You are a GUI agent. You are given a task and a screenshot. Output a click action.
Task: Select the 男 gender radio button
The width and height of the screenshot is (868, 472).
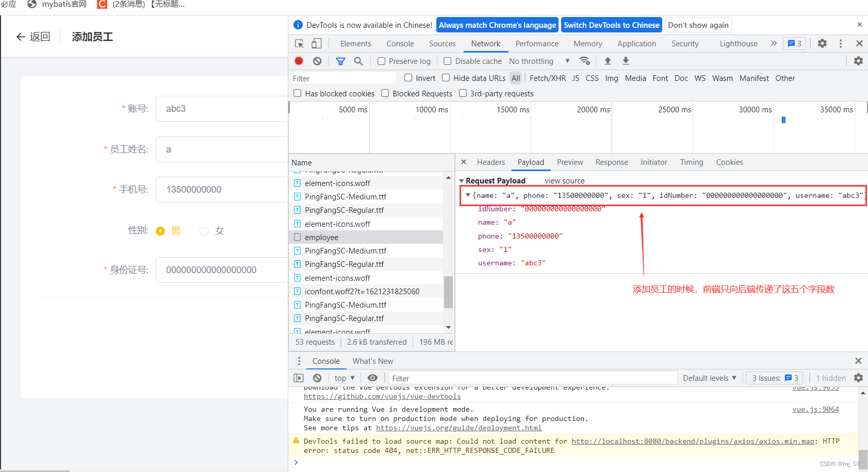point(160,231)
